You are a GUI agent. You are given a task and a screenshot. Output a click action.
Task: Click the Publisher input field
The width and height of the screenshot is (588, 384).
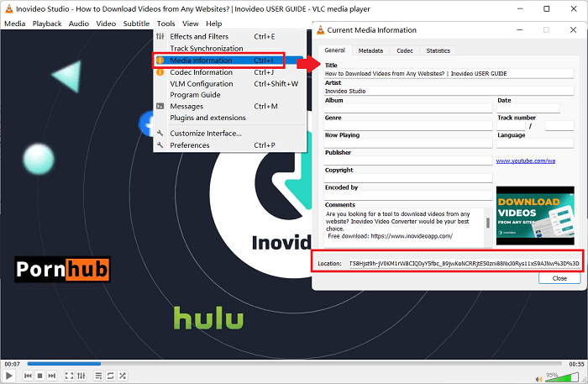[x=408, y=160]
